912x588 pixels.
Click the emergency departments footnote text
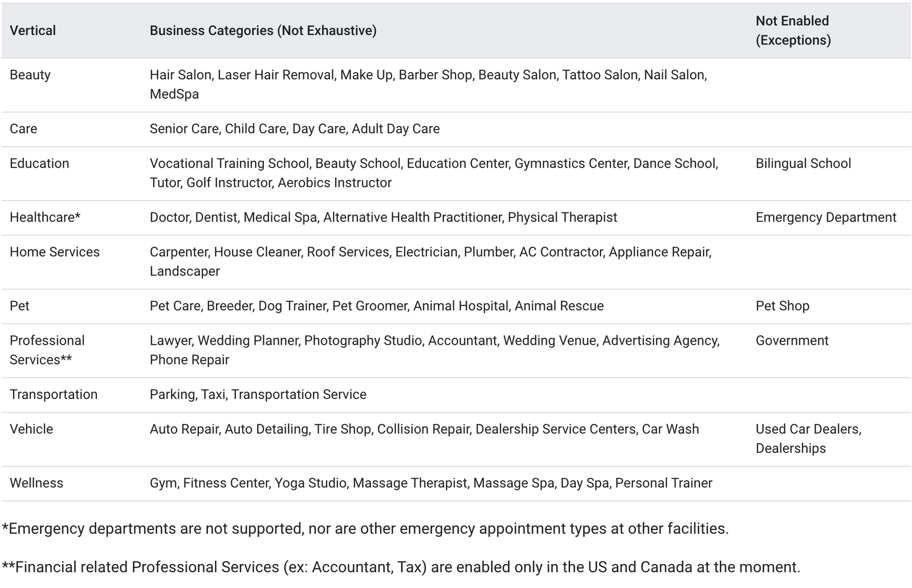(365, 529)
